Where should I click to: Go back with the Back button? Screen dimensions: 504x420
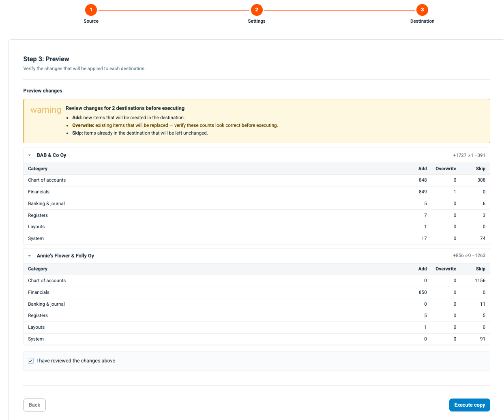(34, 405)
